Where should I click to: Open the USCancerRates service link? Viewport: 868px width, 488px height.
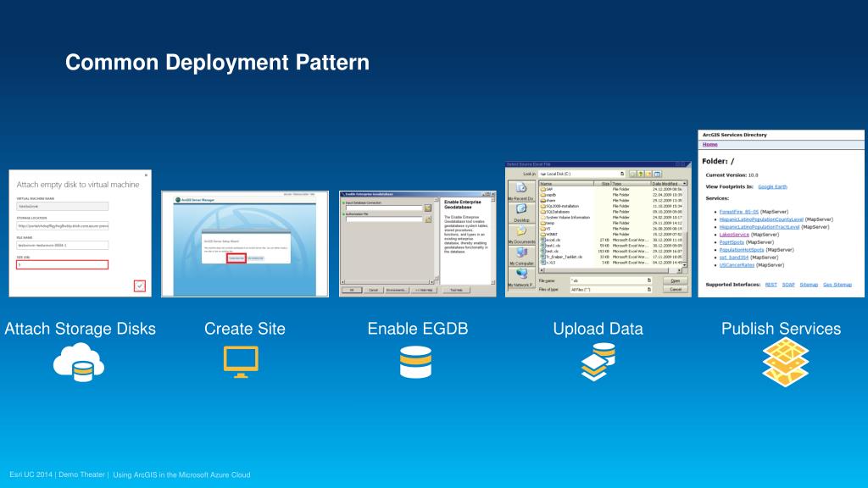[x=737, y=265]
